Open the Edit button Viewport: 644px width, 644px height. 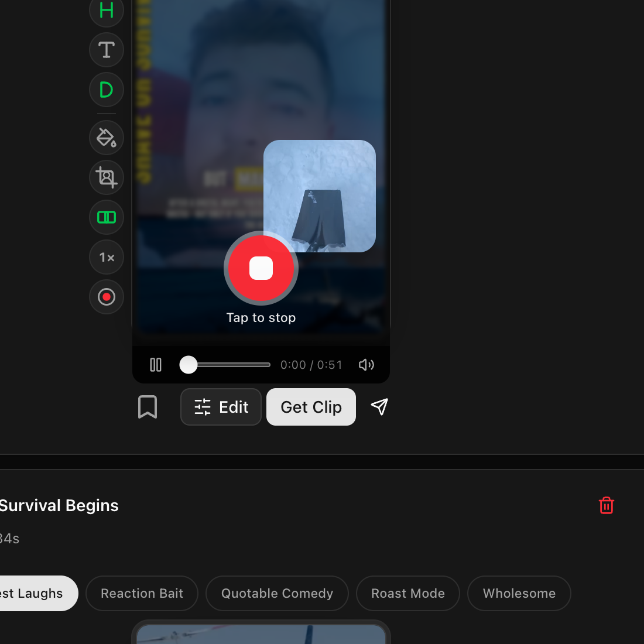(x=221, y=407)
